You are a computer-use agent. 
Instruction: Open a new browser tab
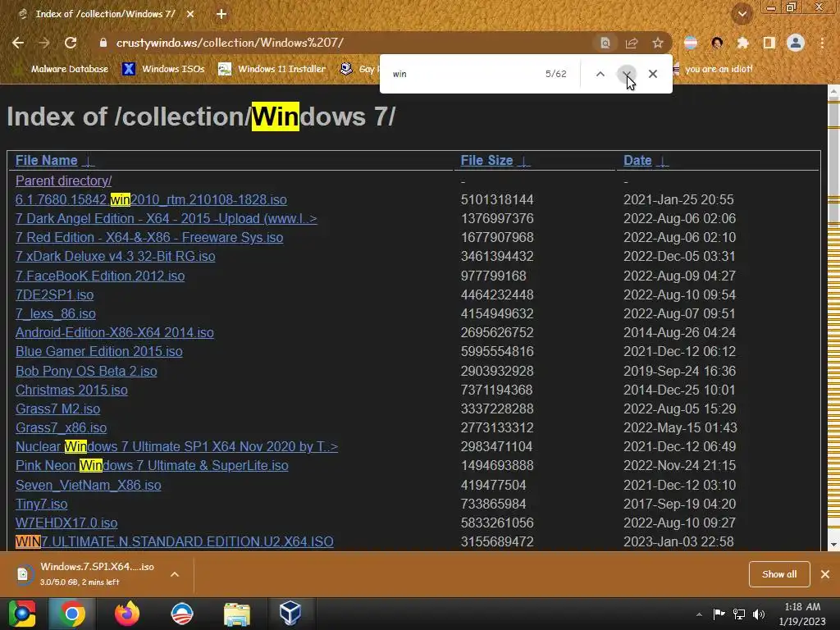pos(221,15)
